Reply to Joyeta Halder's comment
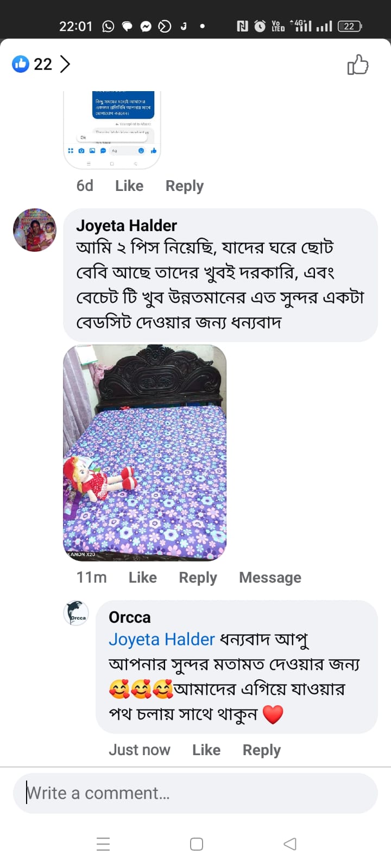 tap(198, 578)
